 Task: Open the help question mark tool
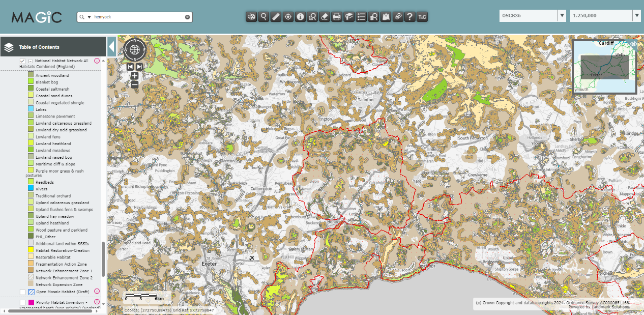click(410, 17)
